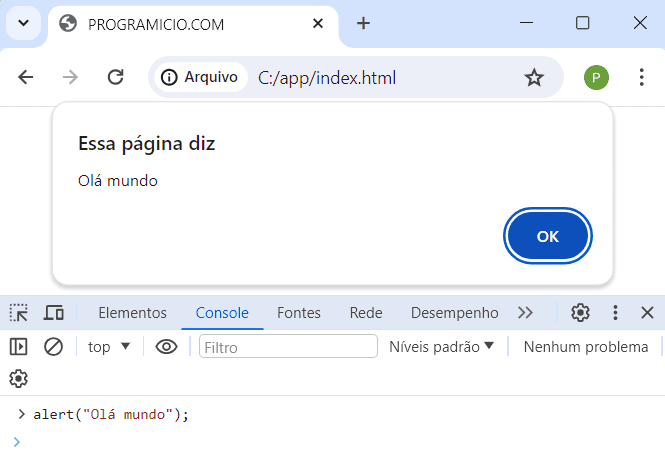Clear the console output
This screenshot has width=665, height=456.
(x=53, y=347)
